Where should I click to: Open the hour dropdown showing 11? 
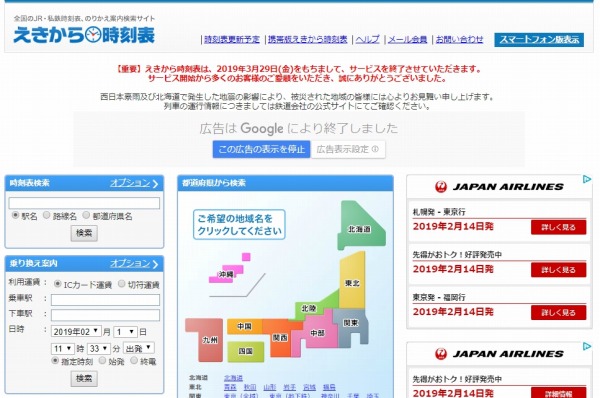[62, 348]
